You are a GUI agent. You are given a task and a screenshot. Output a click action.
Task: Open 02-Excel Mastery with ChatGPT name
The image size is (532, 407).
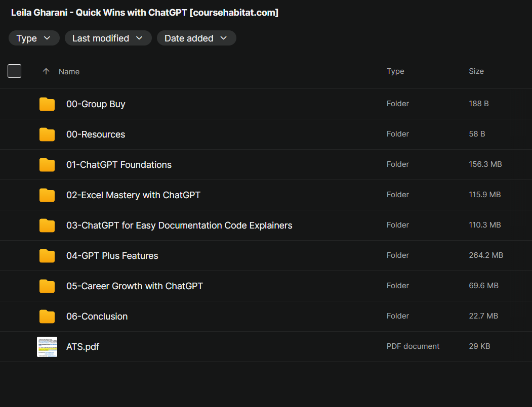133,195
